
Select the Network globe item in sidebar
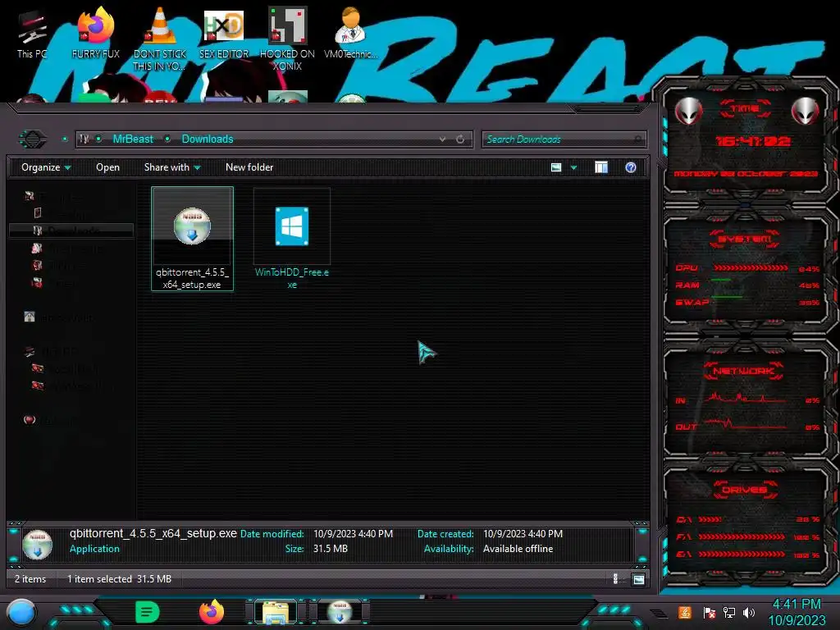pyautogui.click(x=30, y=420)
